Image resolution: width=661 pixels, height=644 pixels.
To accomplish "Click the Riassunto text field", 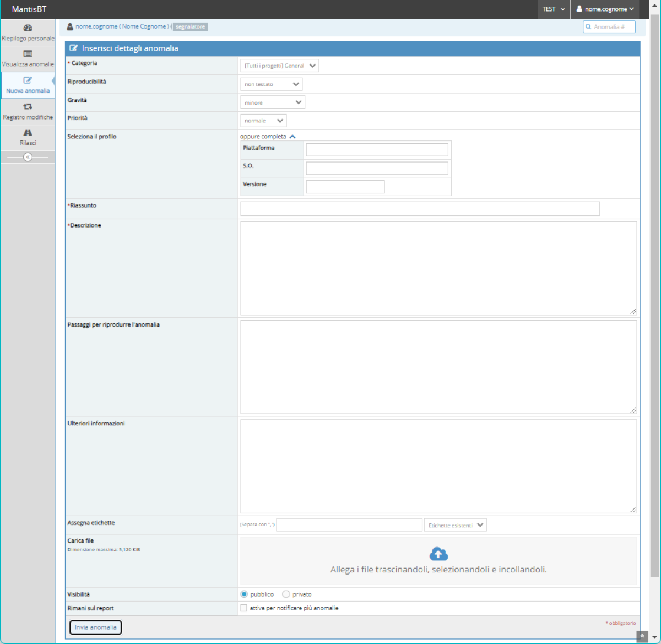I will pyautogui.click(x=420, y=209).
